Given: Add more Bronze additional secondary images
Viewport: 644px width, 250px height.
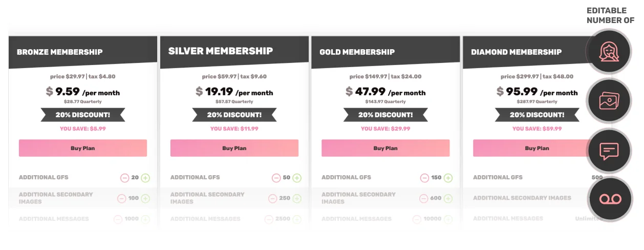Looking at the screenshot, I should click(145, 198).
